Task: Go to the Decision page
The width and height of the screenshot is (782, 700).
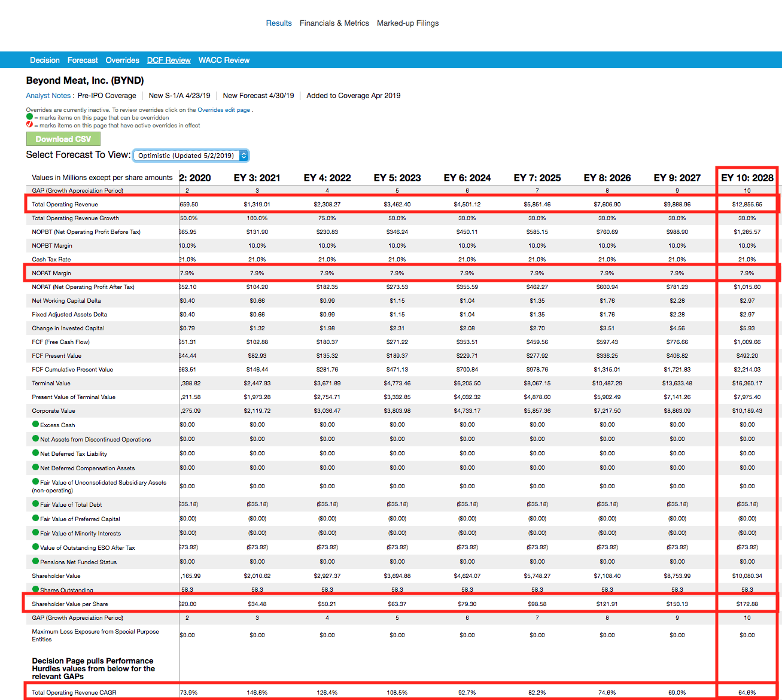Action: point(45,60)
